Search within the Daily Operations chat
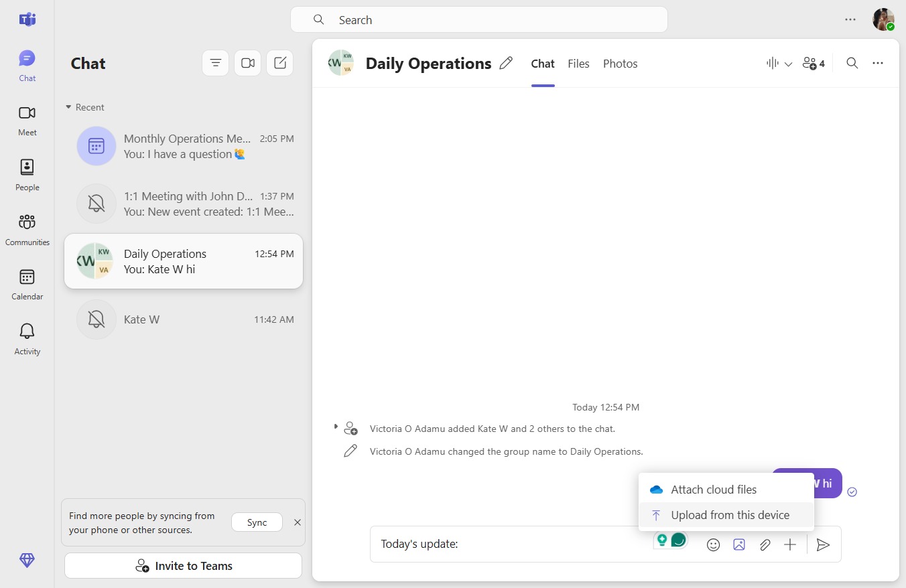This screenshot has width=906, height=588. 852,63
